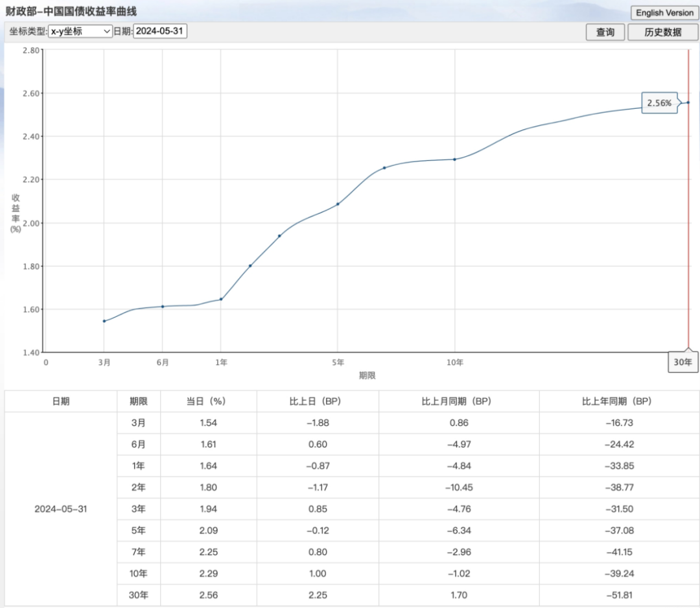This screenshot has width=700, height=608.
Task: Open the 坐标类型 x-y坐标 dropdown
Action: click(x=80, y=31)
